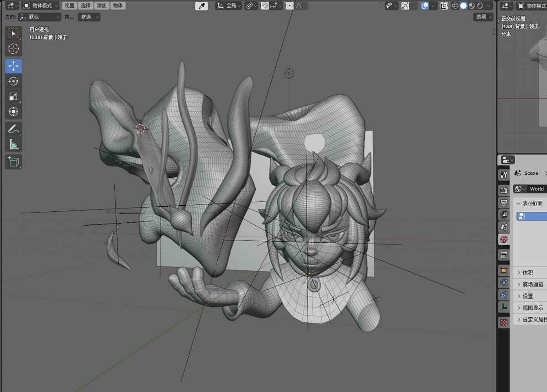Open the World datablock browse dropdown
Image resolution: width=547 pixels, height=392 pixels.
click(520, 189)
